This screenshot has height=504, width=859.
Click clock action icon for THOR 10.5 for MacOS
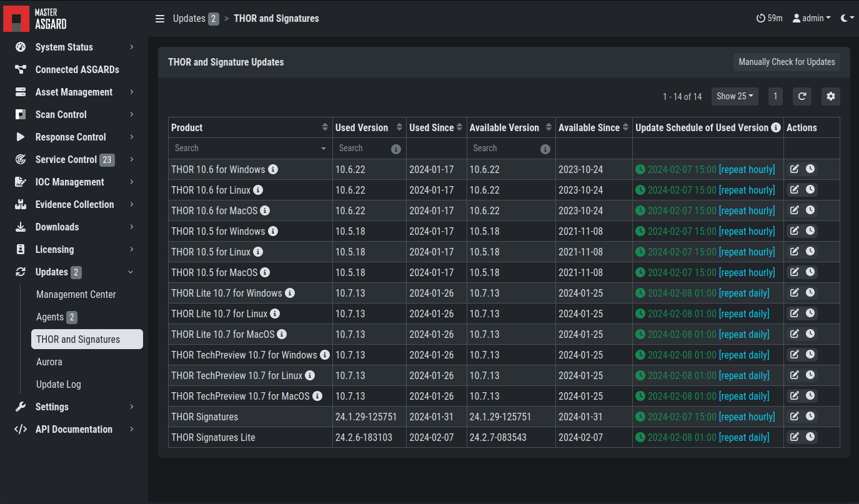pos(810,272)
